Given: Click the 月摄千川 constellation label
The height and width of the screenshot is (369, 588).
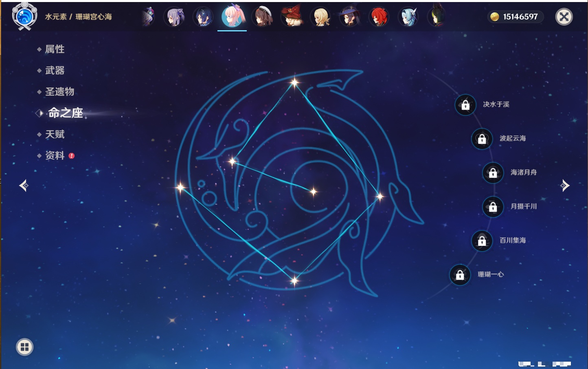Looking at the screenshot, I should (524, 206).
